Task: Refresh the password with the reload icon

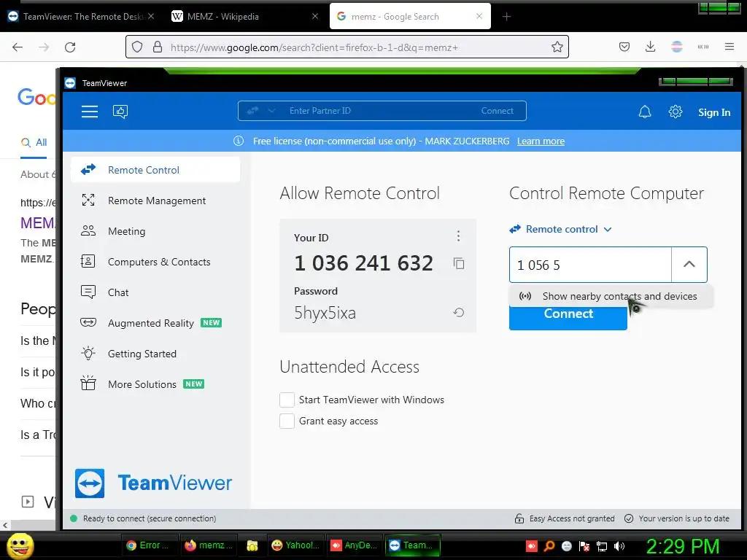Action: point(458,313)
